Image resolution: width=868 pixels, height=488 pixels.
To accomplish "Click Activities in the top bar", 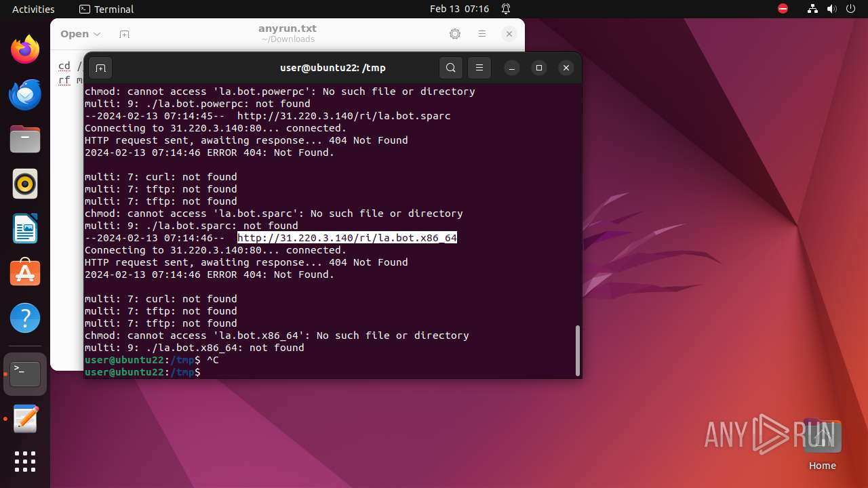I will [x=33, y=9].
